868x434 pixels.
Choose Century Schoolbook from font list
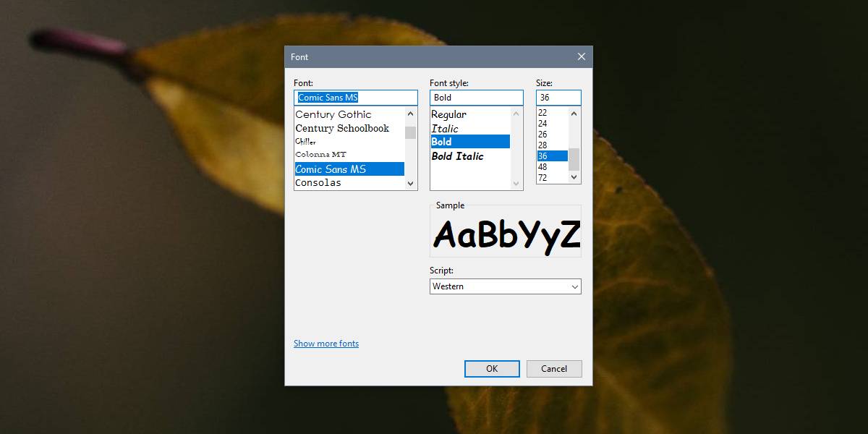coord(342,128)
